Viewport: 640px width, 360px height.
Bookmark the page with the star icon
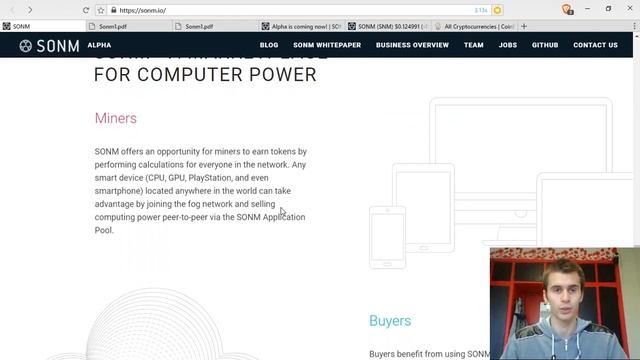(101, 10)
